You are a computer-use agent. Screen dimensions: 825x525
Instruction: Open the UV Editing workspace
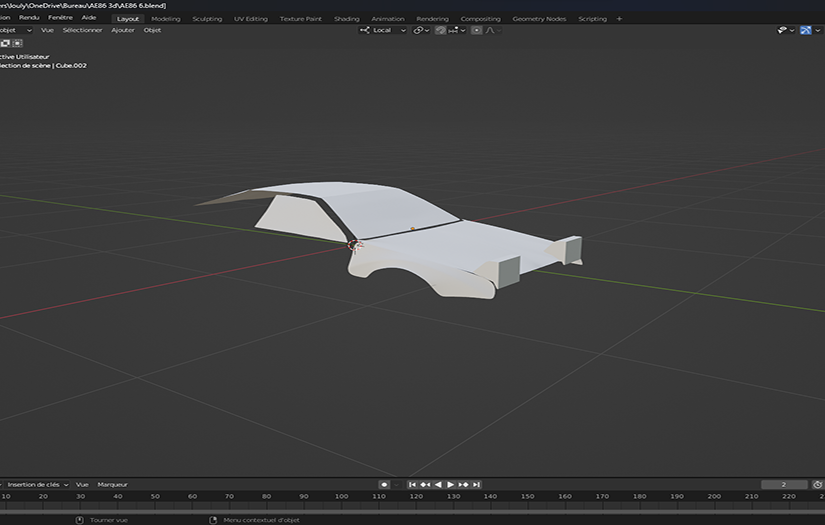(251, 18)
